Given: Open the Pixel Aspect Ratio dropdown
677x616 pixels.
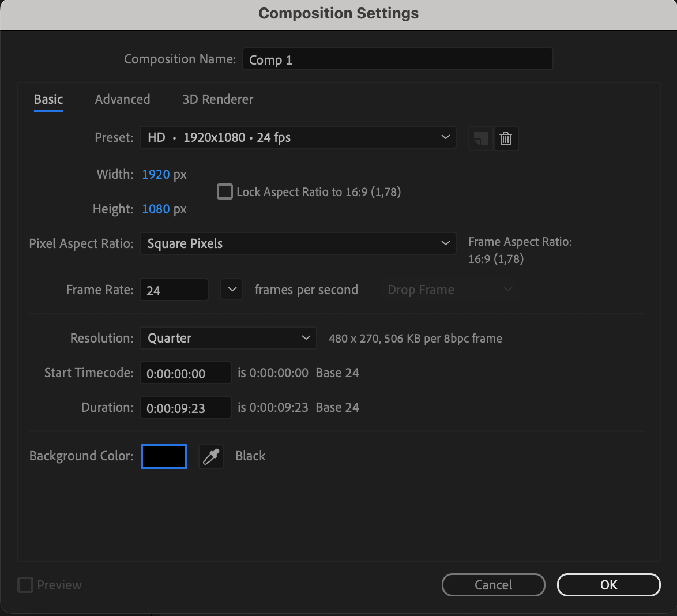Looking at the screenshot, I should [x=298, y=243].
